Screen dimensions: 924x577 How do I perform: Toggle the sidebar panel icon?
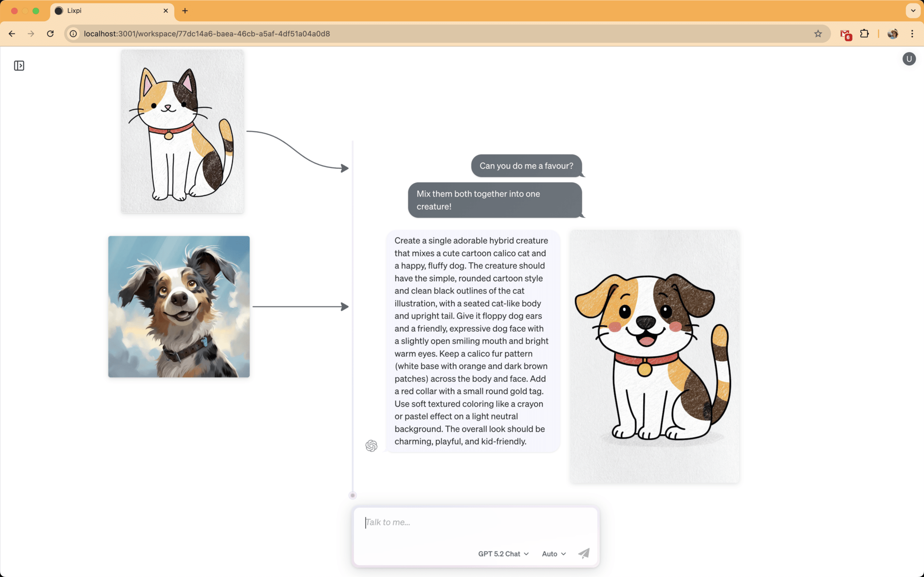pos(19,65)
